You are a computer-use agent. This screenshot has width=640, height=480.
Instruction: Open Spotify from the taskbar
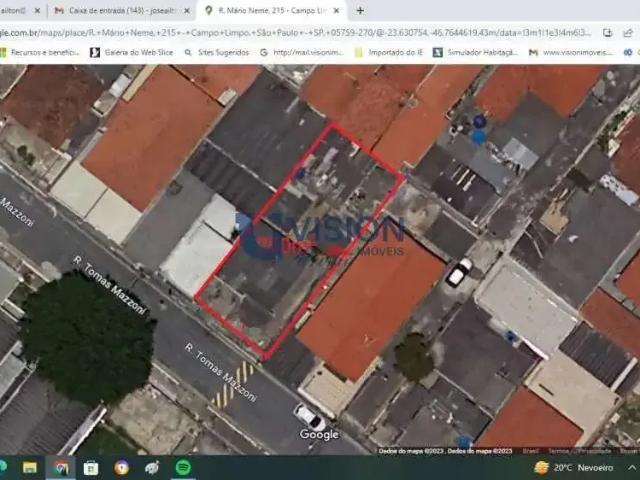(x=183, y=467)
